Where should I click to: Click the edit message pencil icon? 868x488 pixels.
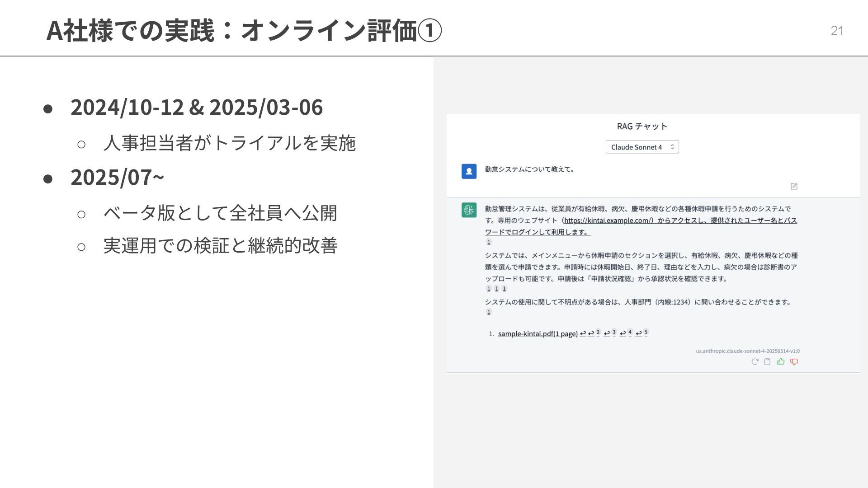click(x=794, y=186)
